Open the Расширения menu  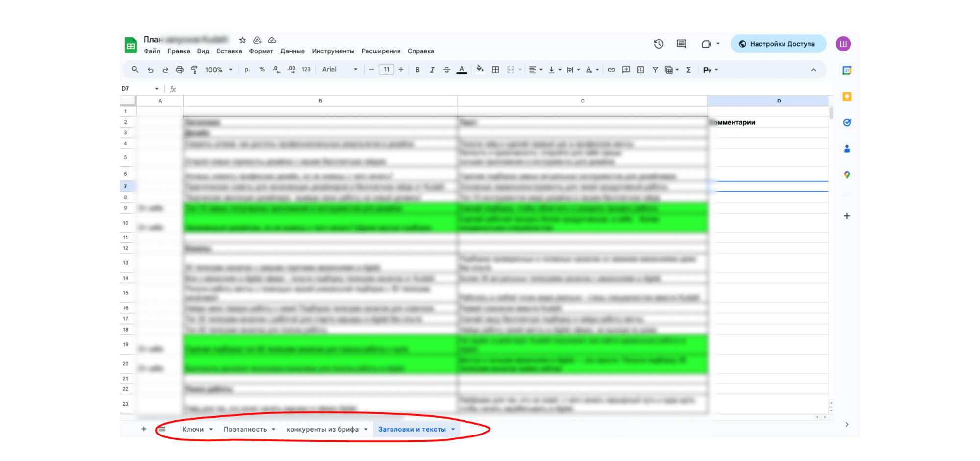381,51
